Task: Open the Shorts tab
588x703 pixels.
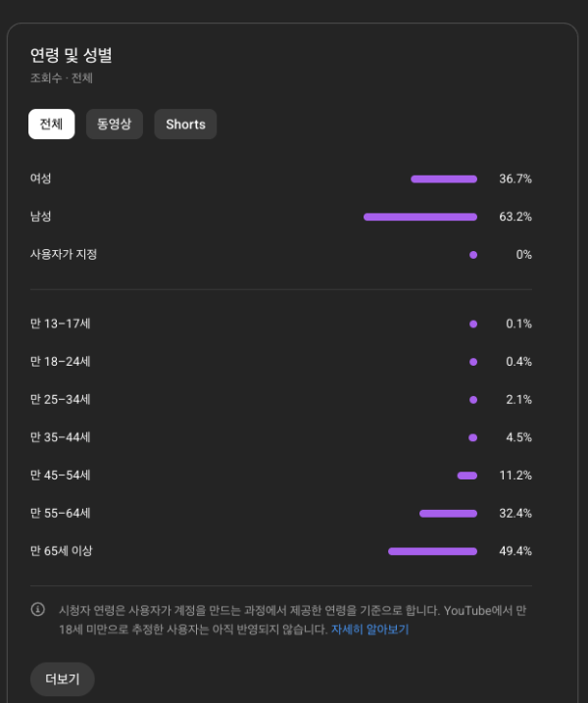Action: coord(185,125)
